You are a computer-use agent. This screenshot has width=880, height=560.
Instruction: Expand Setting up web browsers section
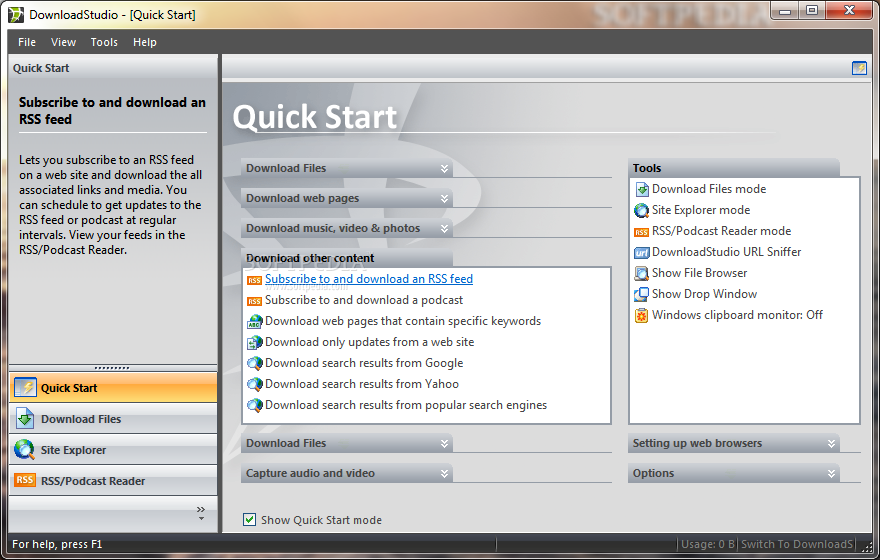pos(831,443)
